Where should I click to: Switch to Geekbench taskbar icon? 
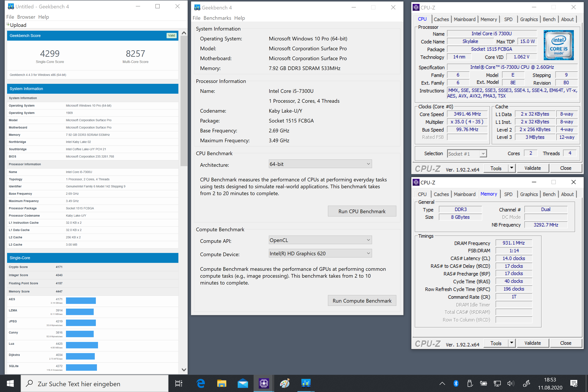306,383
